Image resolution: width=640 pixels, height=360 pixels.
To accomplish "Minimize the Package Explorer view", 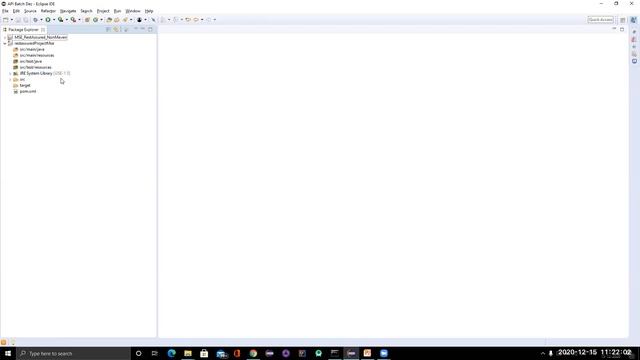I will click(x=143, y=29).
